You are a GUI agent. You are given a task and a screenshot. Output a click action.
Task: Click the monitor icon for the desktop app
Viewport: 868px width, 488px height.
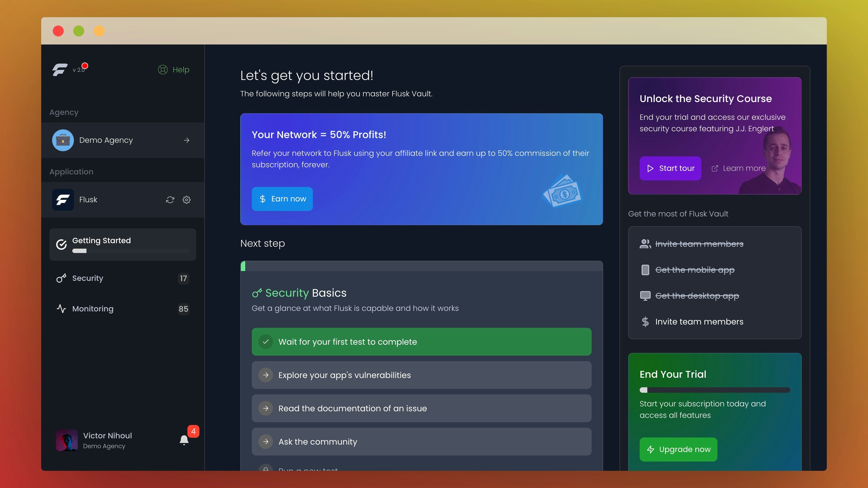coord(645,296)
